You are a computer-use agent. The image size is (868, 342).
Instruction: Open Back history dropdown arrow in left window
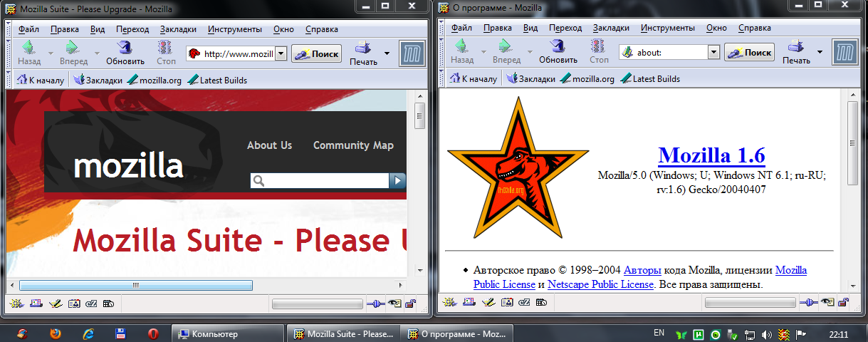51,53
